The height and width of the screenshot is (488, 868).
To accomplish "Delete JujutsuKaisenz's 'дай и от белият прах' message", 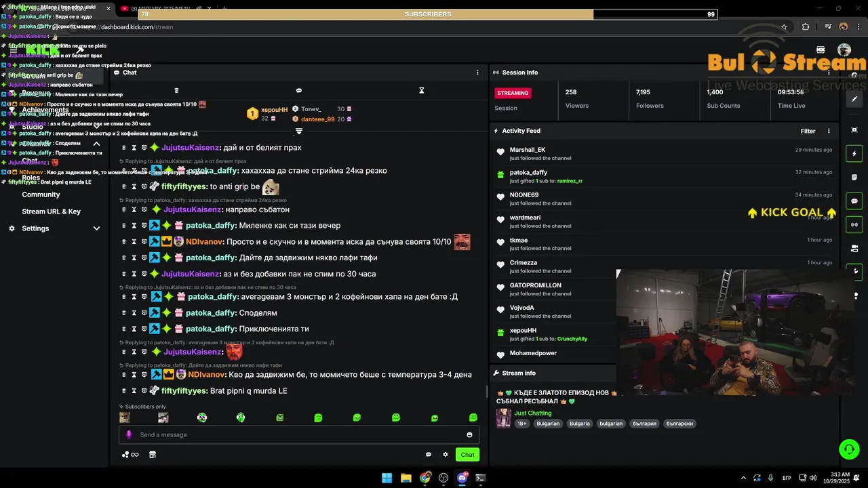I will (x=124, y=148).
